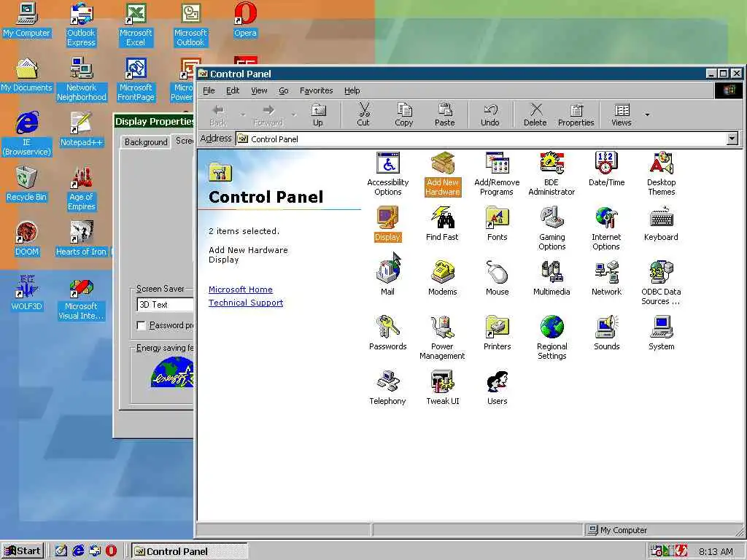The height and width of the screenshot is (560, 747).
Task: Select the Display icon in Control Panel
Action: click(x=388, y=224)
